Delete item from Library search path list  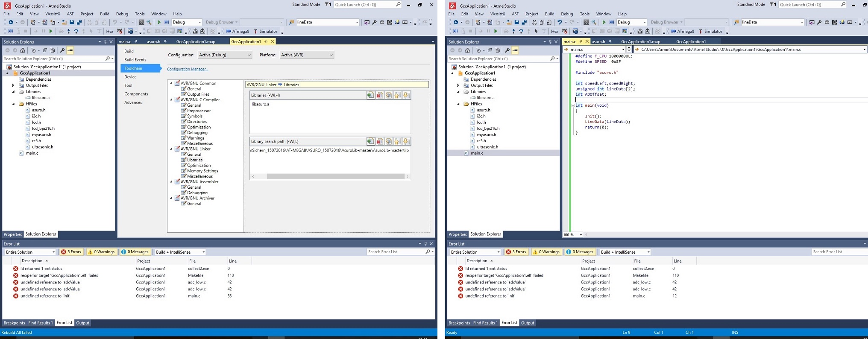coord(379,141)
